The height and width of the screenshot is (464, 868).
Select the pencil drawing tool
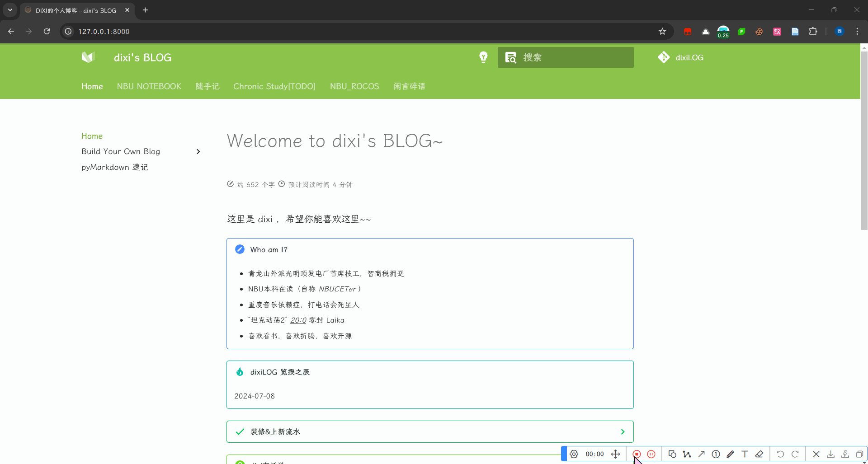(730, 454)
